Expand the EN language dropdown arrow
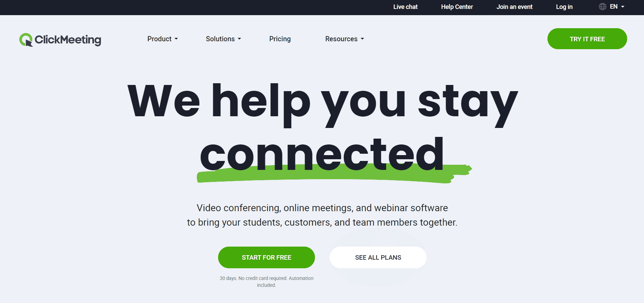Viewport: 644px width, 303px height. 623,7
